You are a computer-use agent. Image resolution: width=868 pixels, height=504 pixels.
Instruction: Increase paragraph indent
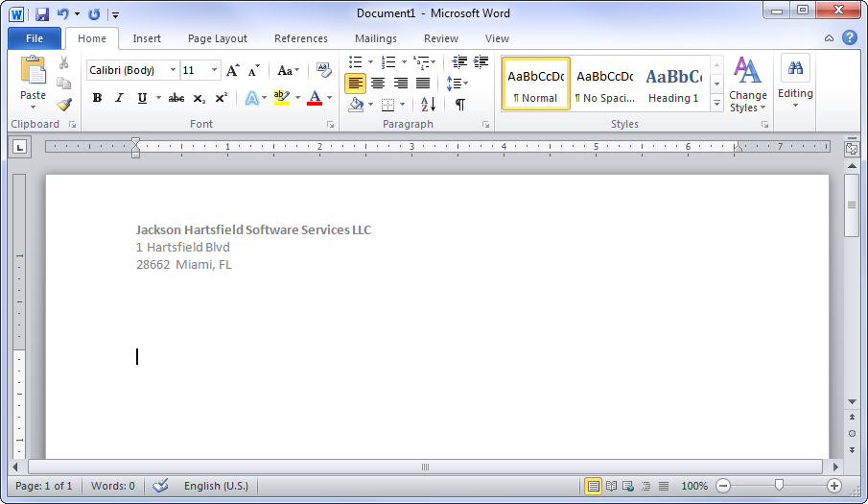coord(481,61)
